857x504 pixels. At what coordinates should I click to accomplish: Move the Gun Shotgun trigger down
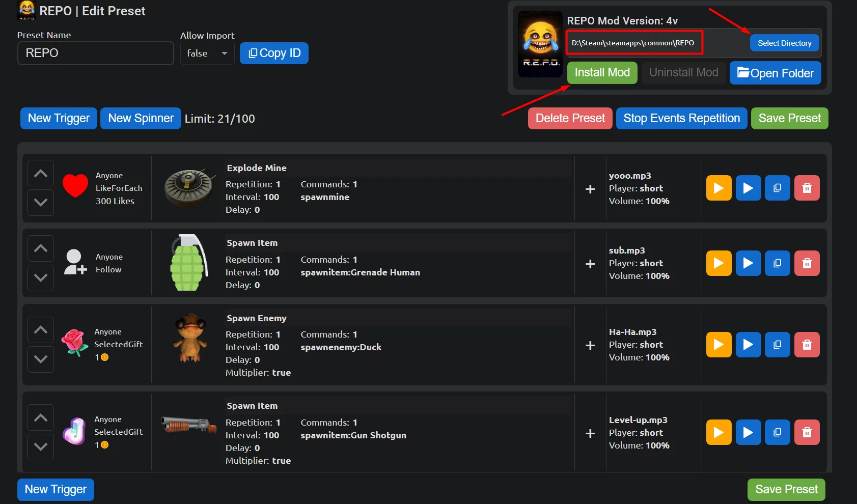pos(41,446)
